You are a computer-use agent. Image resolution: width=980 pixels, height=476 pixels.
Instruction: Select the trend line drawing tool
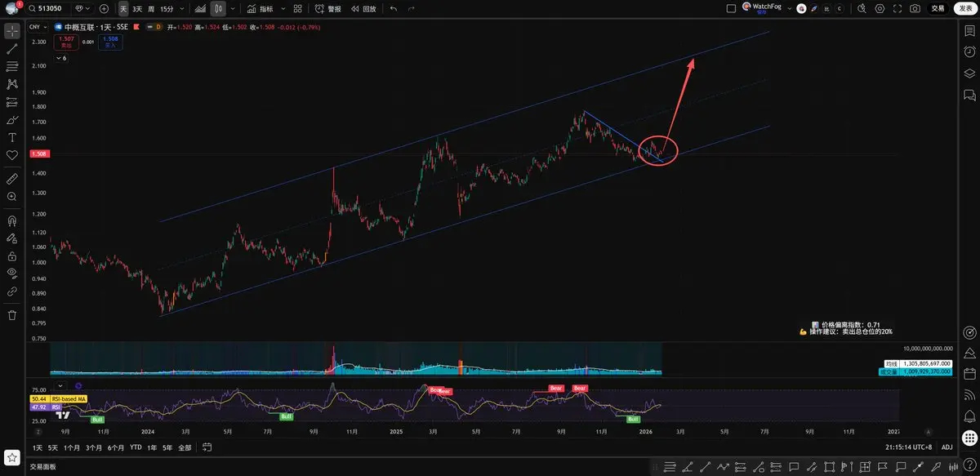(12, 49)
